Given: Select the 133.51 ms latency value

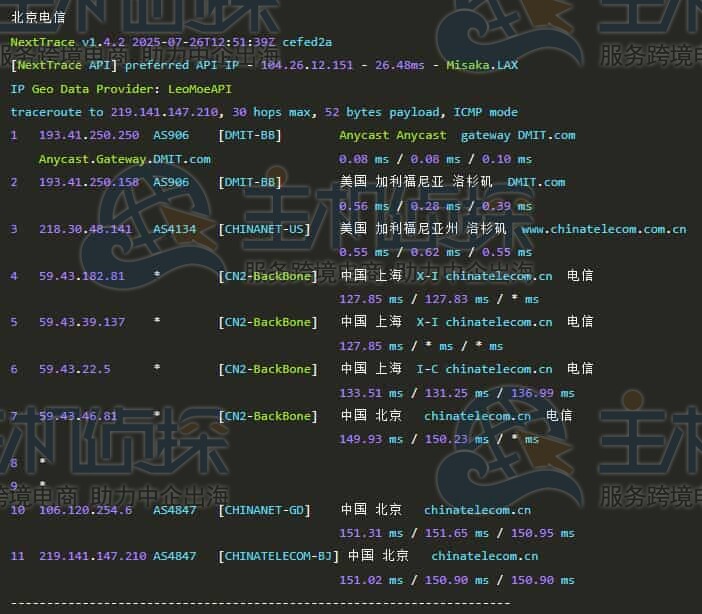Looking at the screenshot, I should coord(372,393).
